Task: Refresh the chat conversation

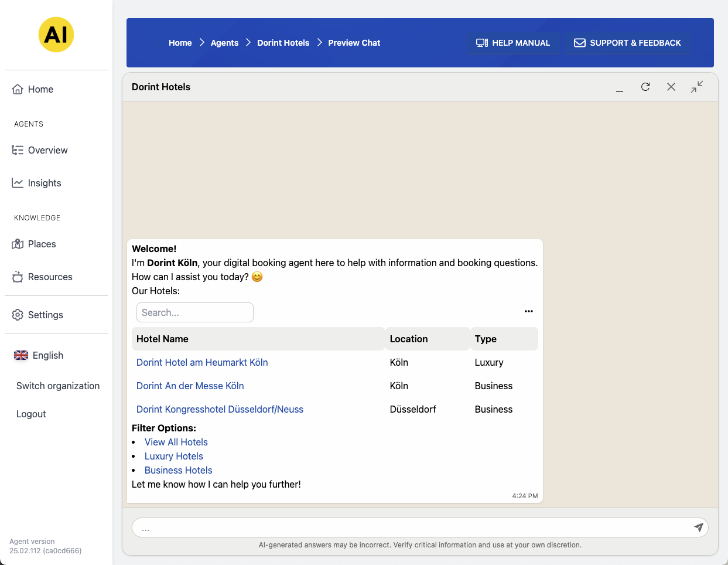Action: coord(645,87)
